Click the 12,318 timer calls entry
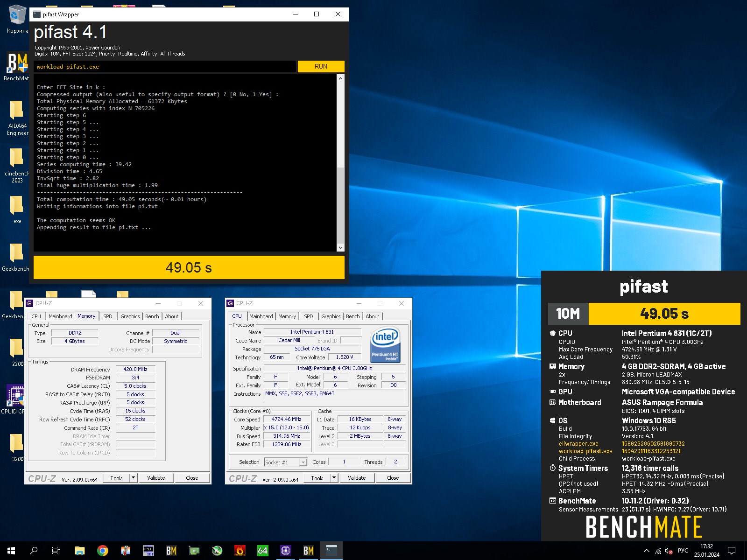The height and width of the screenshot is (560, 747). 650,468
